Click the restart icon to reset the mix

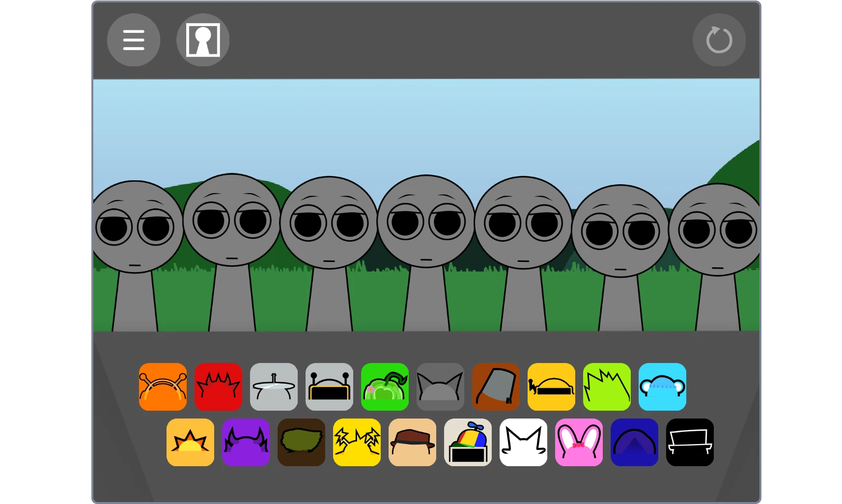point(719,40)
